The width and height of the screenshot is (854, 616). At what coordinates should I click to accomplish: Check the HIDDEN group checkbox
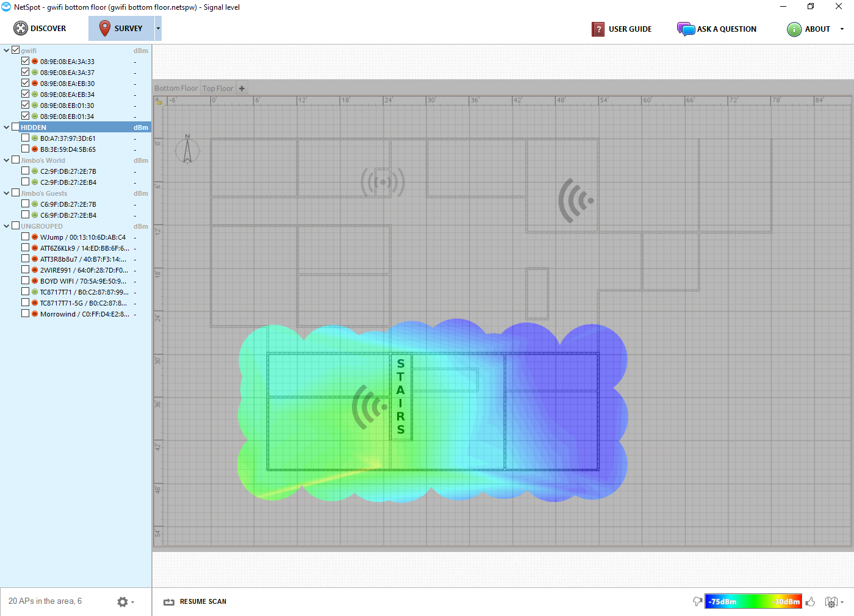click(x=16, y=127)
